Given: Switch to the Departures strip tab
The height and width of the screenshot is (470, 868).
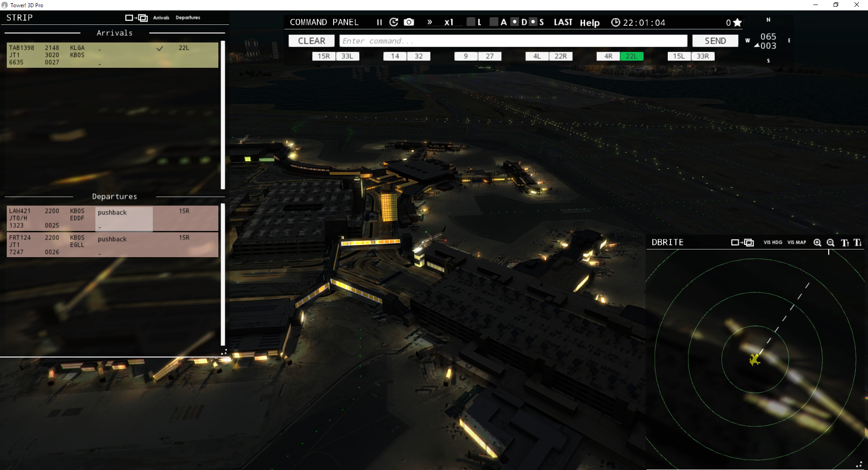Looking at the screenshot, I should click(189, 18).
